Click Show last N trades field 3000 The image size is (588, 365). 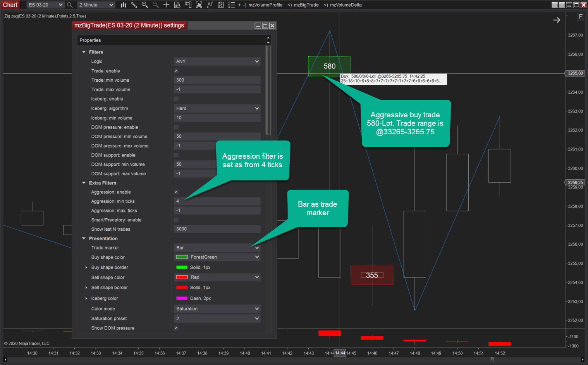217,229
